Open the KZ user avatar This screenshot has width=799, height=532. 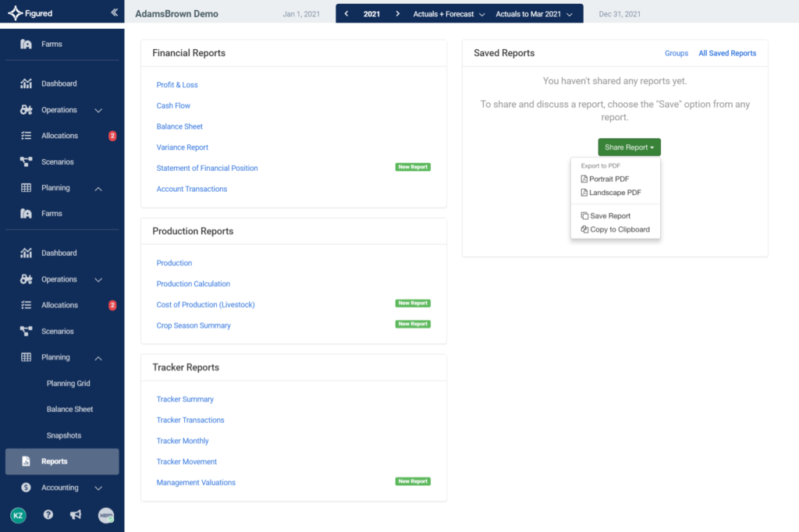pyautogui.click(x=19, y=515)
